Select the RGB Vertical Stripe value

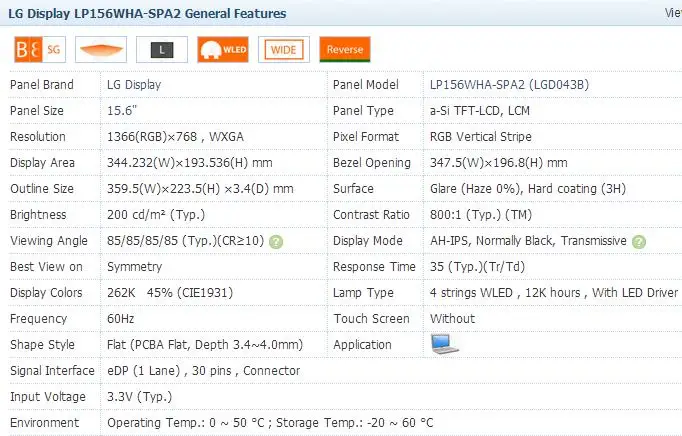click(x=481, y=137)
